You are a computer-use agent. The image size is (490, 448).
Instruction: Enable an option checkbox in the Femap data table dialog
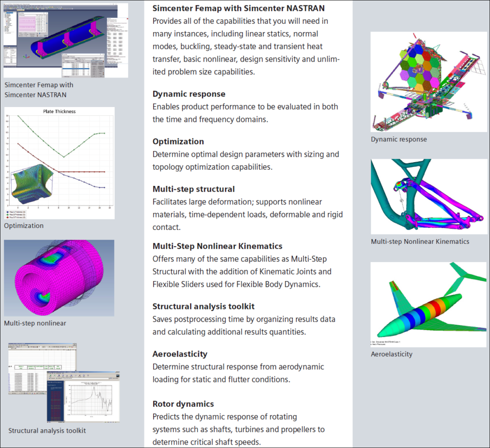pyautogui.click(x=64, y=76)
